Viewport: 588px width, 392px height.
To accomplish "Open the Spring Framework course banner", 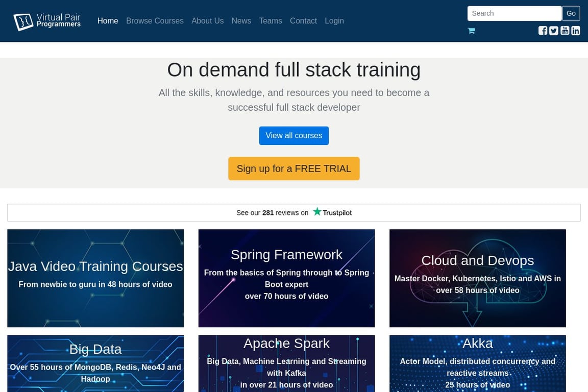I will point(286,278).
